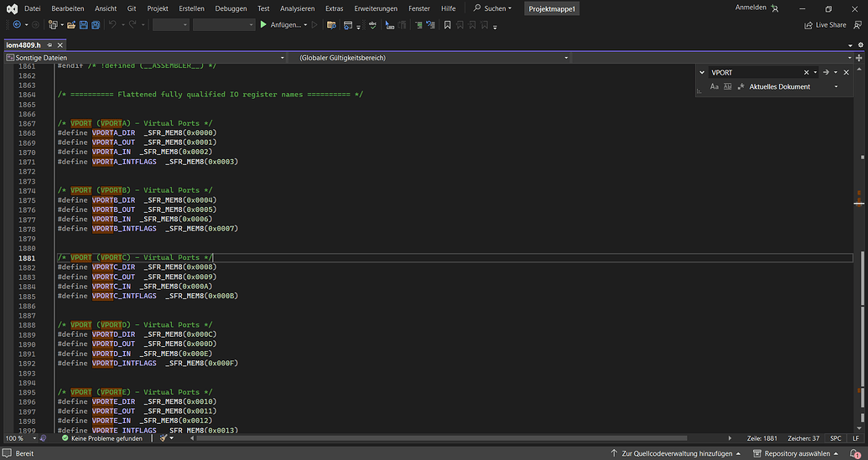
Task: Click the navigate backward arrow icon
Action: [17, 25]
